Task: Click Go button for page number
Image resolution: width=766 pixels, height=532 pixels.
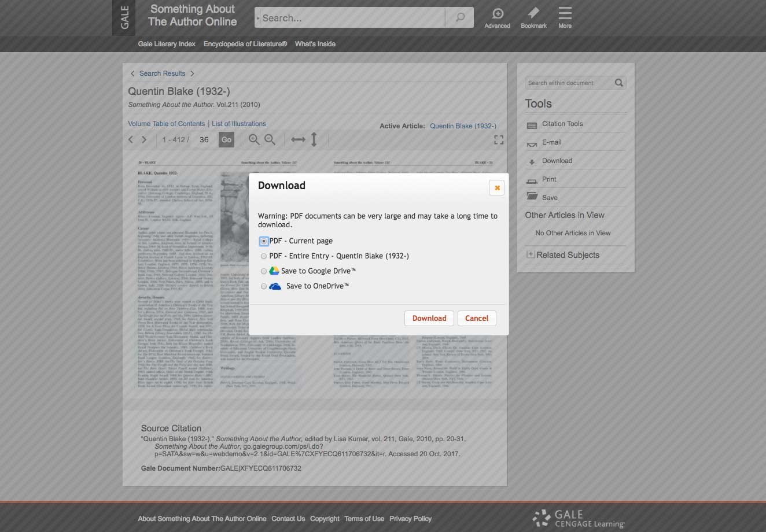Action: coord(226,139)
